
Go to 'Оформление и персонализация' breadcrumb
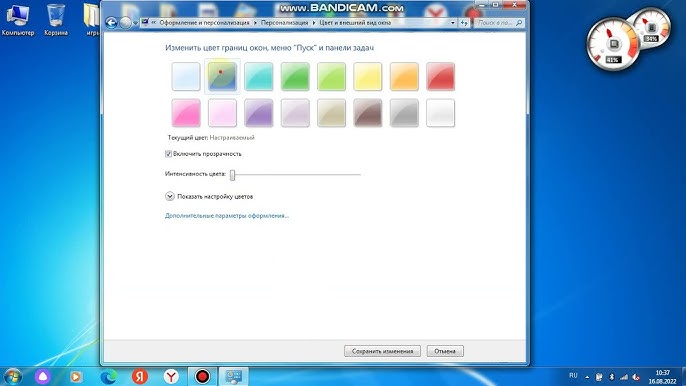[x=204, y=22]
